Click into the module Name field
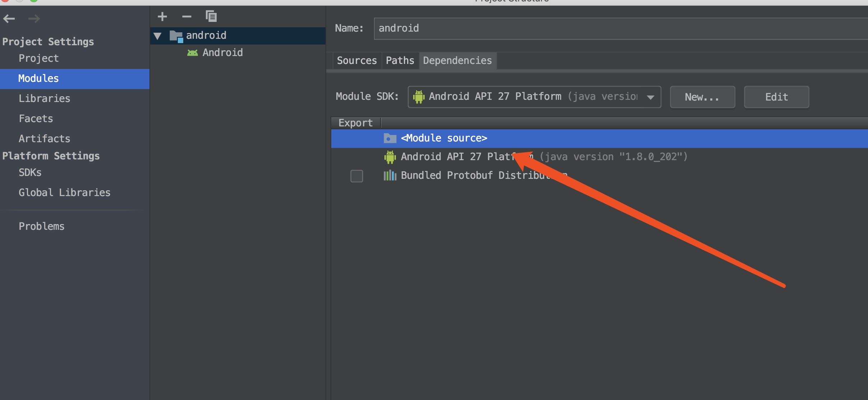Image resolution: width=868 pixels, height=400 pixels. click(x=621, y=28)
